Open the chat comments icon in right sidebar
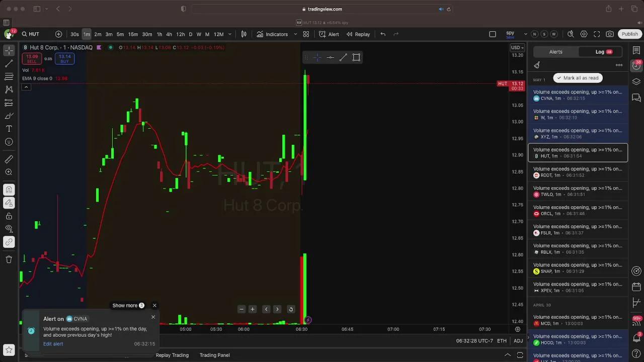Image resolution: width=644 pixels, height=362 pixels. [x=636, y=98]
